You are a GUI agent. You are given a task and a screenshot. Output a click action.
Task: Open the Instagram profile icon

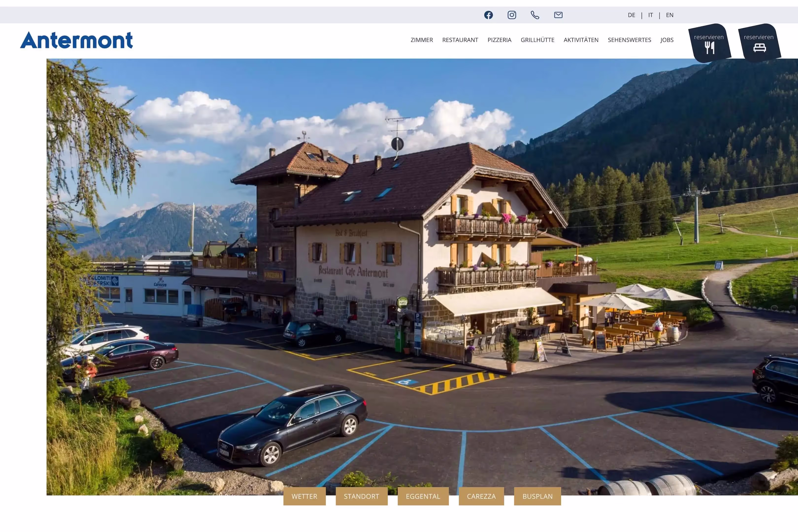click(x=512, y=15)
